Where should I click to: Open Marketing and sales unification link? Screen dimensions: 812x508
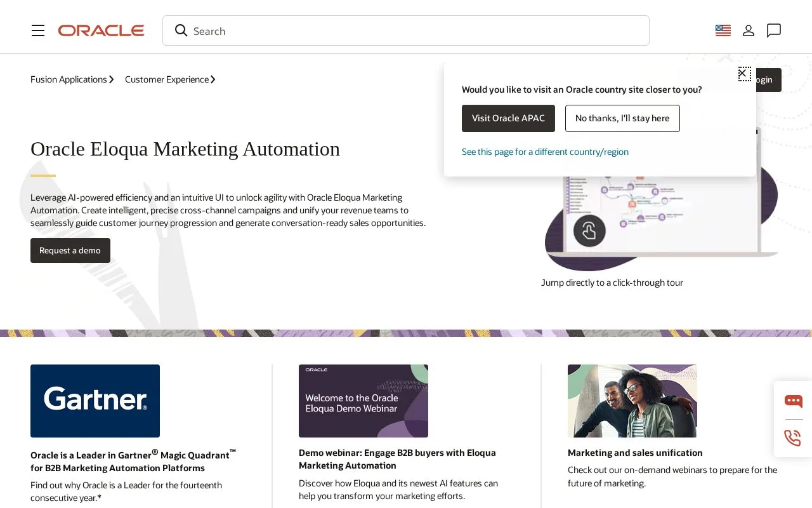pos(635,453)
